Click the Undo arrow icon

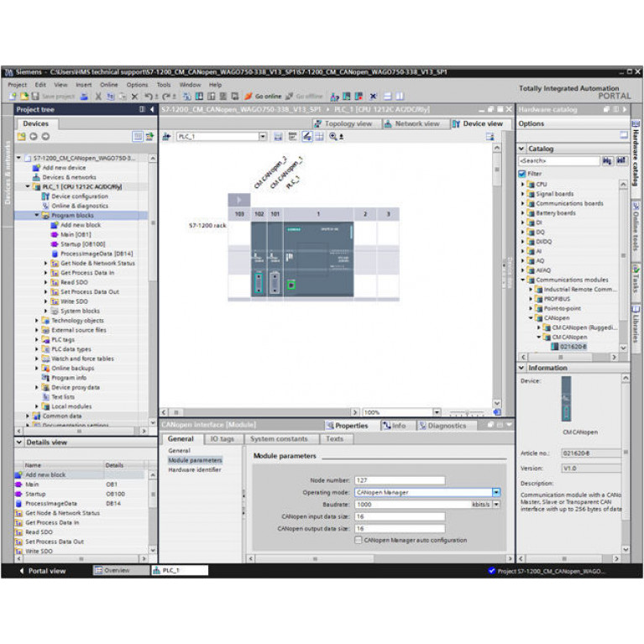pos(149,97)
